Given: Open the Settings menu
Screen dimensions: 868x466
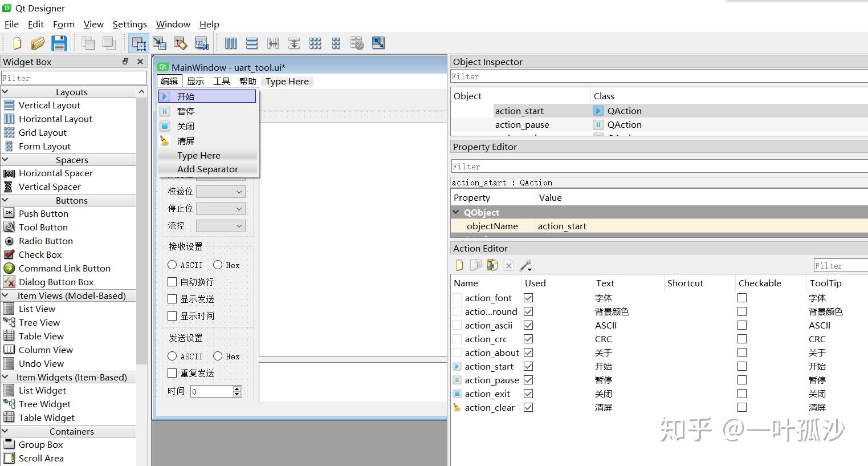Looking at the screenshot, I should [x=129, y=24].
